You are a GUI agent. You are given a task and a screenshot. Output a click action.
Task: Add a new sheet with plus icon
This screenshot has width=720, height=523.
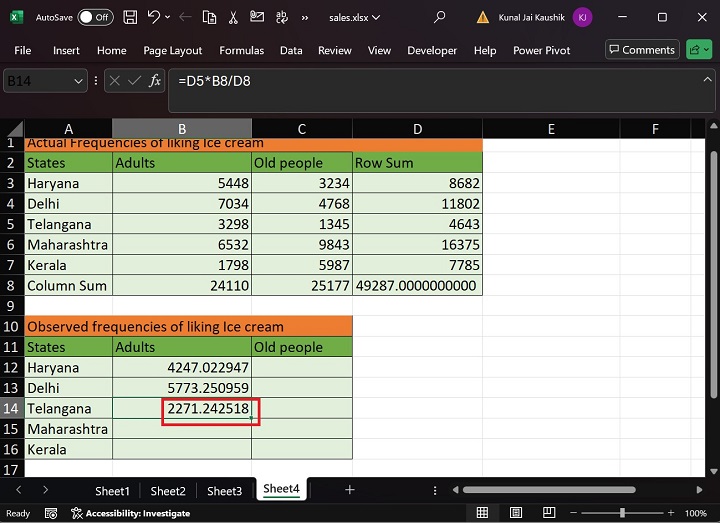click(349, 490)
